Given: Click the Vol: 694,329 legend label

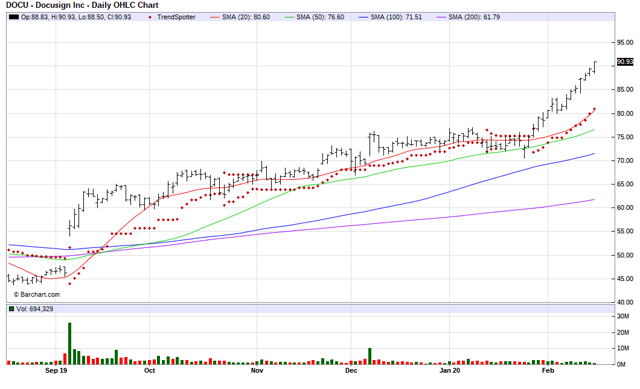Looking at the screenshot, I should pos(35,309).
